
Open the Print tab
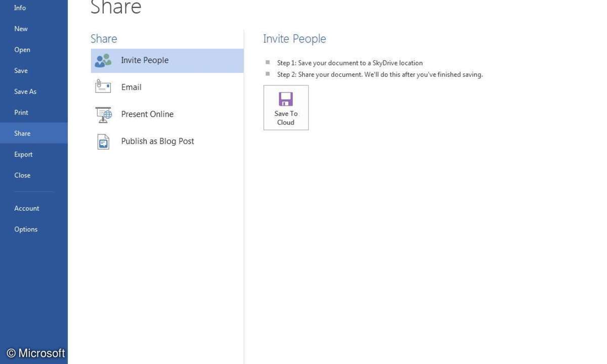34,112
